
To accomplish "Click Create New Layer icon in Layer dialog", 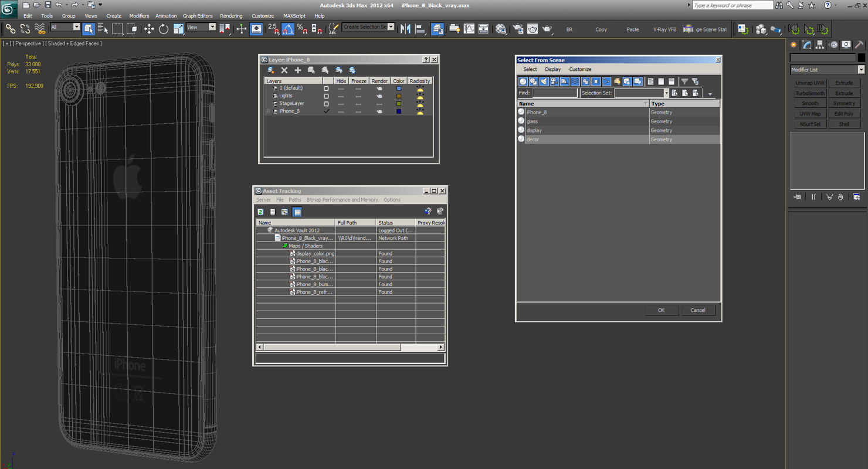I will [271, 70].
